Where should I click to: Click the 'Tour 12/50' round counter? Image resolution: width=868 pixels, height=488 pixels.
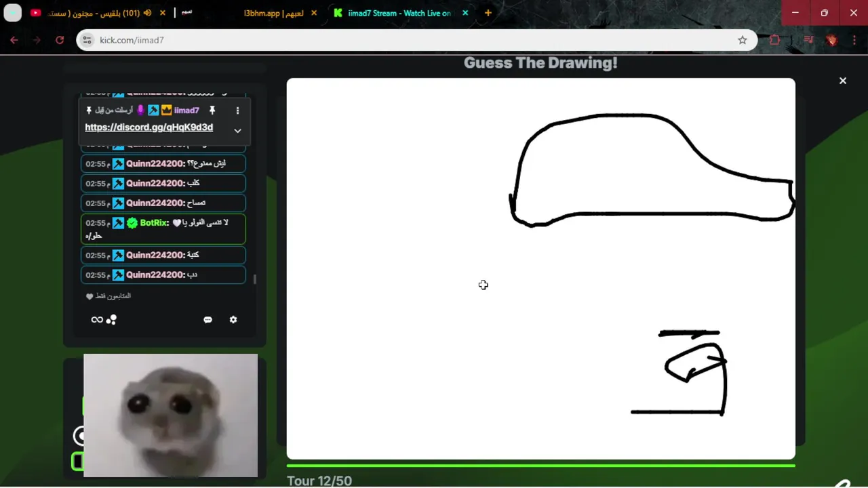click(x=319, y=481)
